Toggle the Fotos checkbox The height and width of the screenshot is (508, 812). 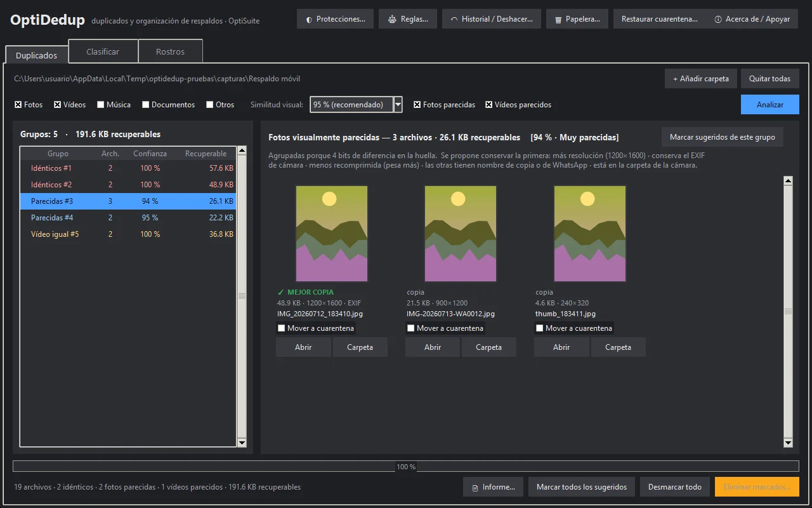(x=29, y=105)
